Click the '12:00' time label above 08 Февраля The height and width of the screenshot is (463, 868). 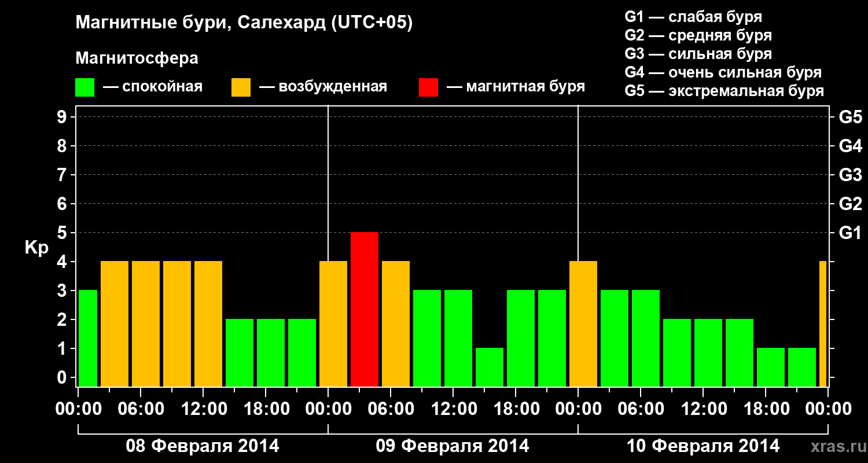[x=204, y=409]
